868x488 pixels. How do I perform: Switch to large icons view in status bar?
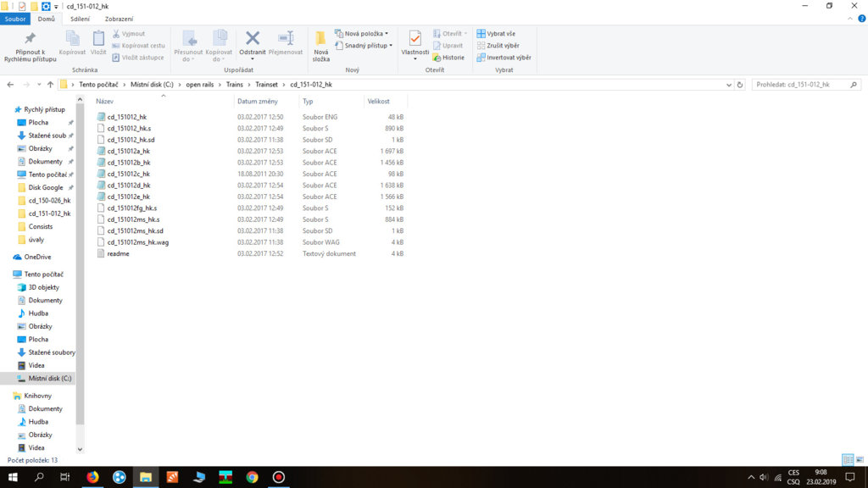(859, 460)
